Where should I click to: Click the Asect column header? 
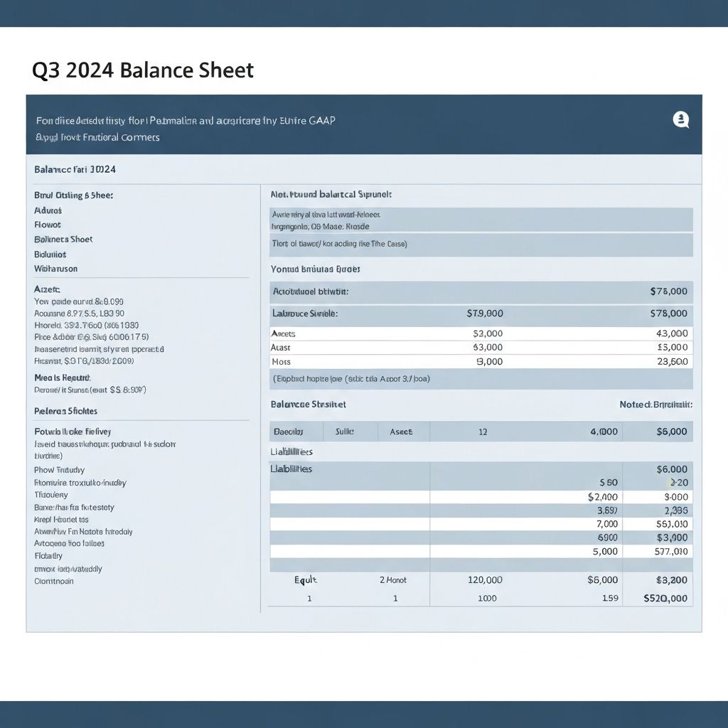point(400,432)
